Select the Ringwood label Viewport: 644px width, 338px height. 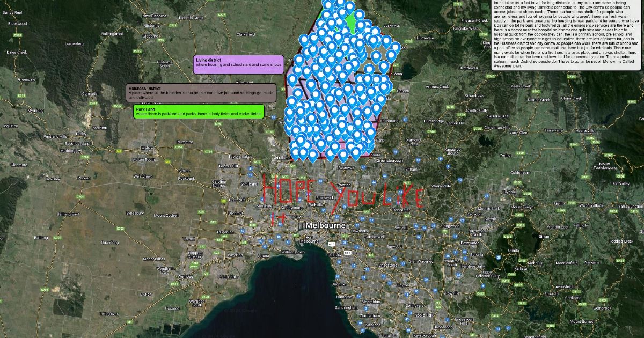pyautogui.click(x=450, y=226)
